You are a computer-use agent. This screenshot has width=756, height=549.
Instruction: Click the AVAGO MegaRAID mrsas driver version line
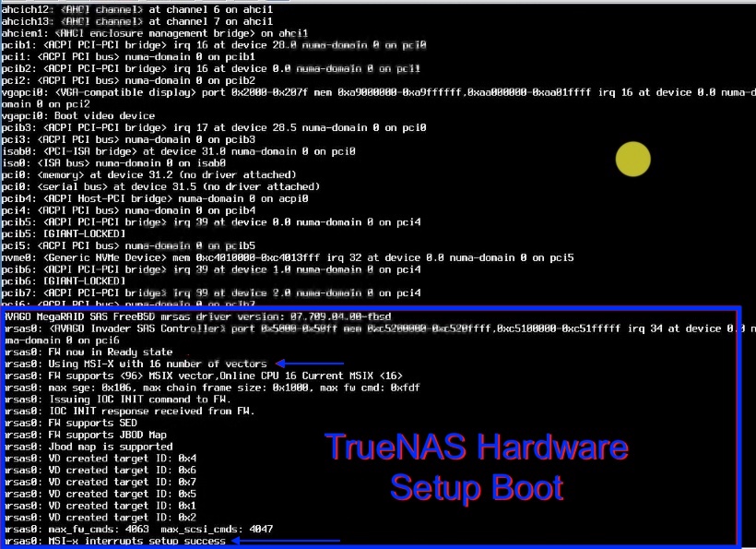[x=197, y=316]
